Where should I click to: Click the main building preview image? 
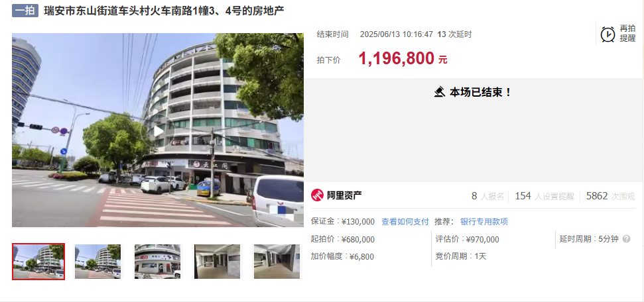pos(158,130)
